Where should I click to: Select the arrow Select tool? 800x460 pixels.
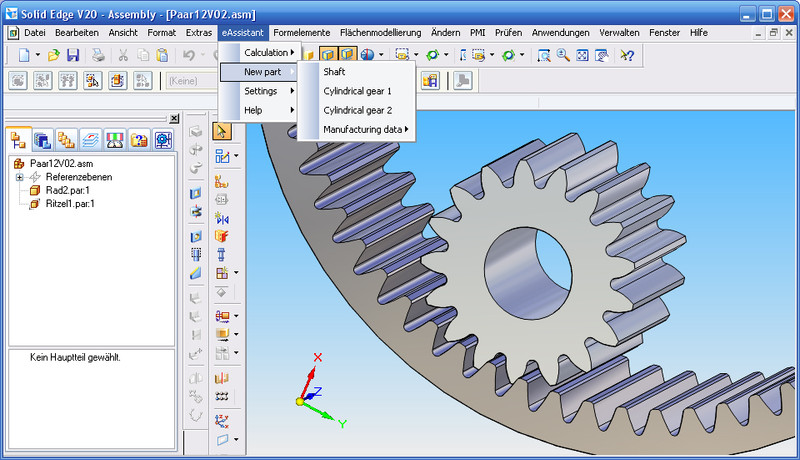tap(222, 131)
